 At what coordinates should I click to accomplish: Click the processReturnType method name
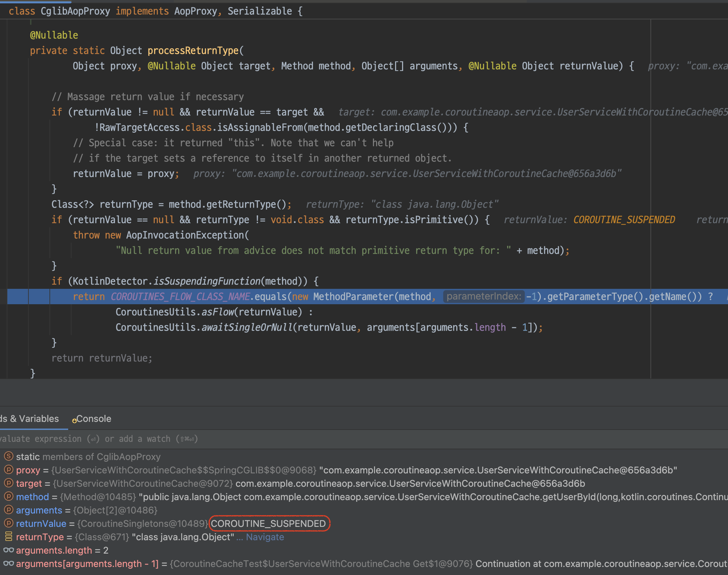[193, 50]
